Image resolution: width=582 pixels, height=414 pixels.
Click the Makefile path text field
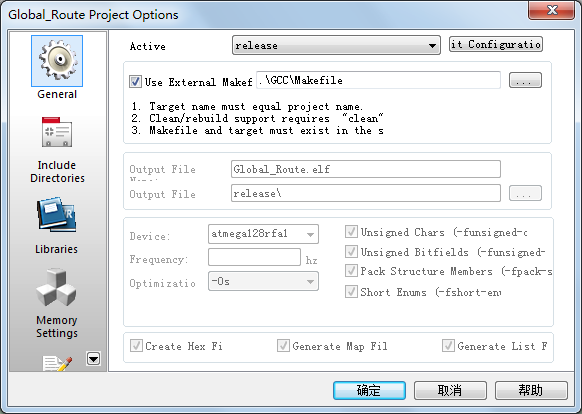[378, 80]
